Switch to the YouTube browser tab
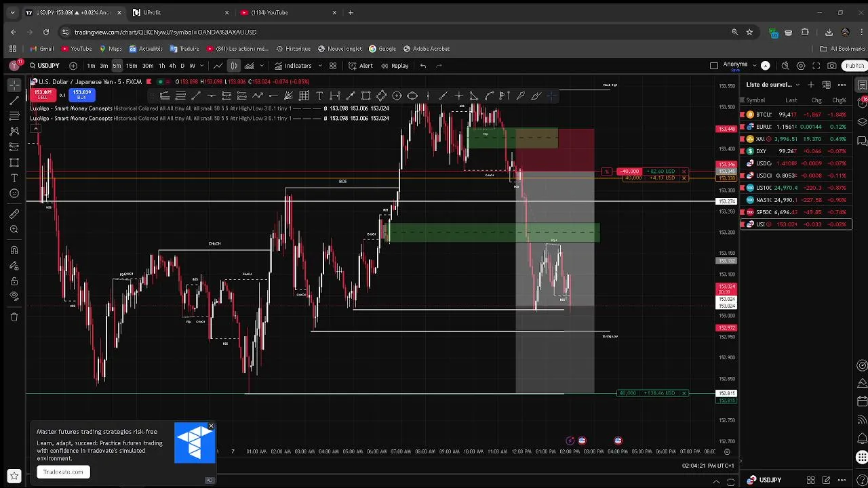868x488 pixels. tap(288, 12)
